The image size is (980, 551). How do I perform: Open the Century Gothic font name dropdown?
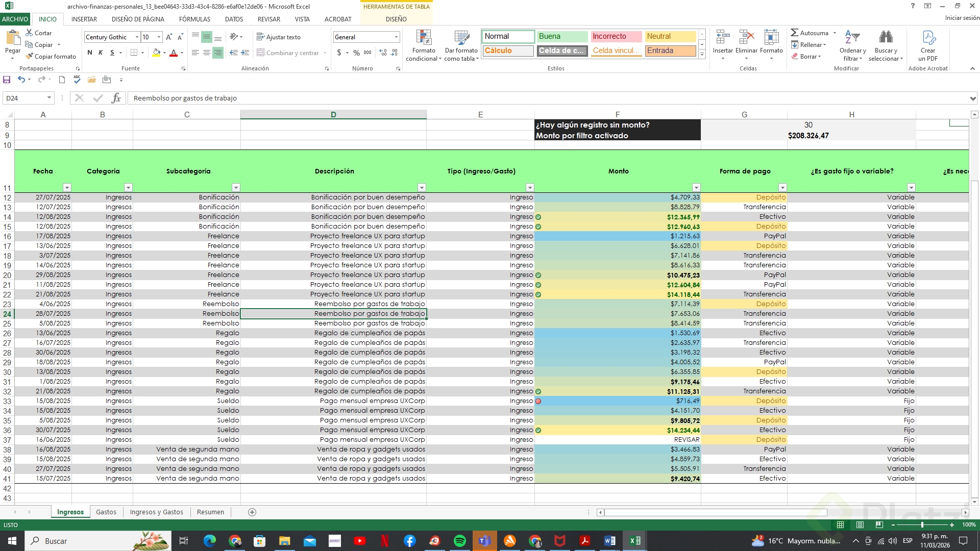point(137,37)
